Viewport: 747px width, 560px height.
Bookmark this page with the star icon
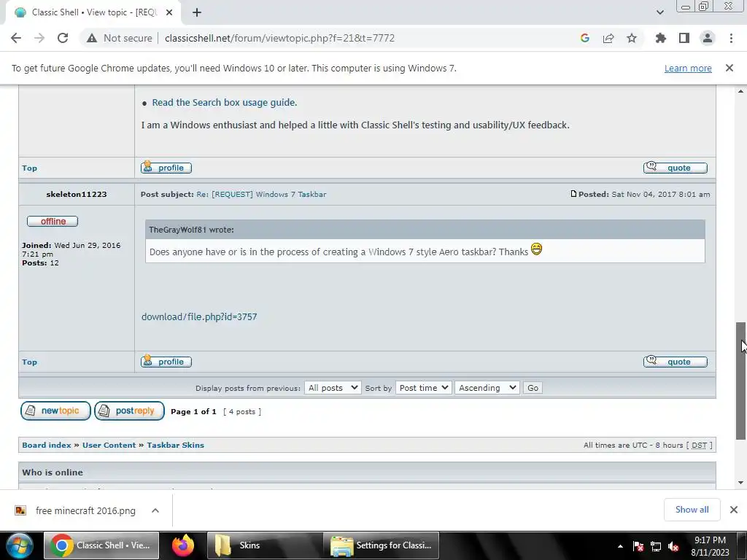pyautogui.click(x=632, y=38)
